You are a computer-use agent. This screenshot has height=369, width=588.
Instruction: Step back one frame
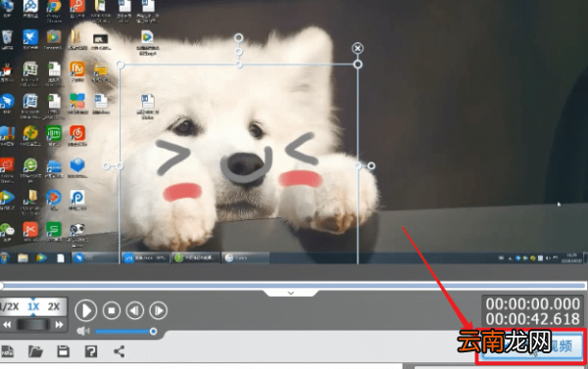[x=135, y=310]
